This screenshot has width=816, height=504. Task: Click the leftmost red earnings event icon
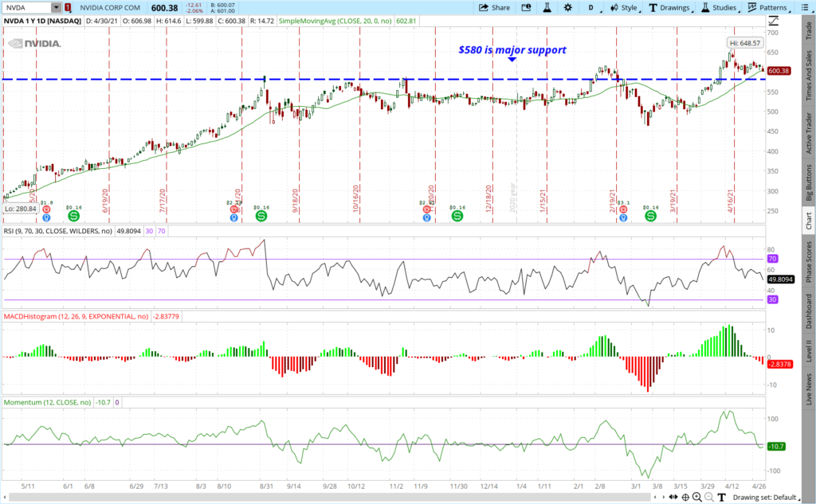[46, 209]
